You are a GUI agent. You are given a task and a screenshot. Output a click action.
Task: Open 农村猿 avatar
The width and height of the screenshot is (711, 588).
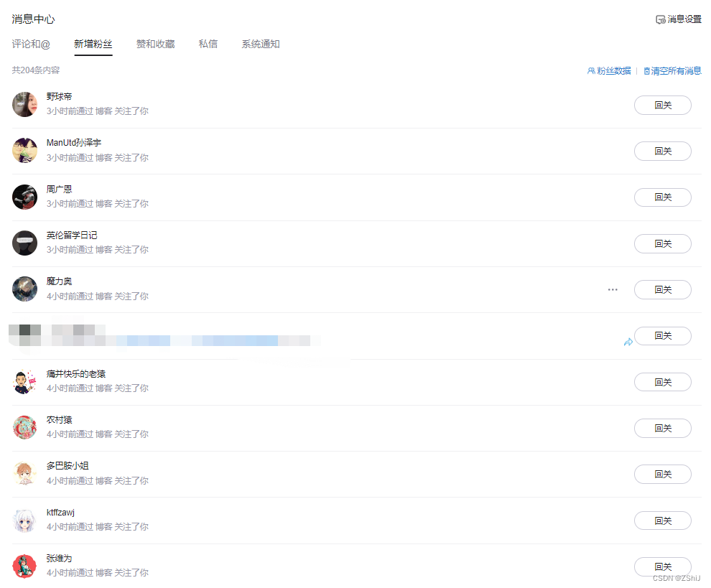pos(24,427)
